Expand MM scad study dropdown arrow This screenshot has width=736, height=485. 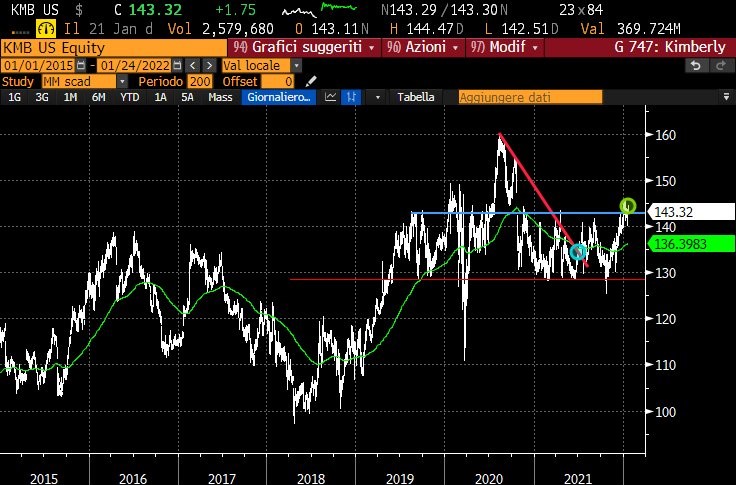(122, 82)
